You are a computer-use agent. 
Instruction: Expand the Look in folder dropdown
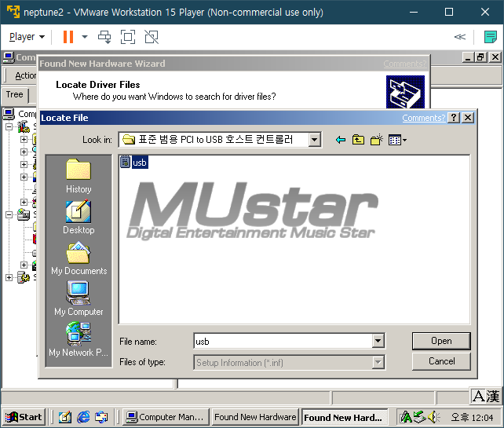(314, 140)
